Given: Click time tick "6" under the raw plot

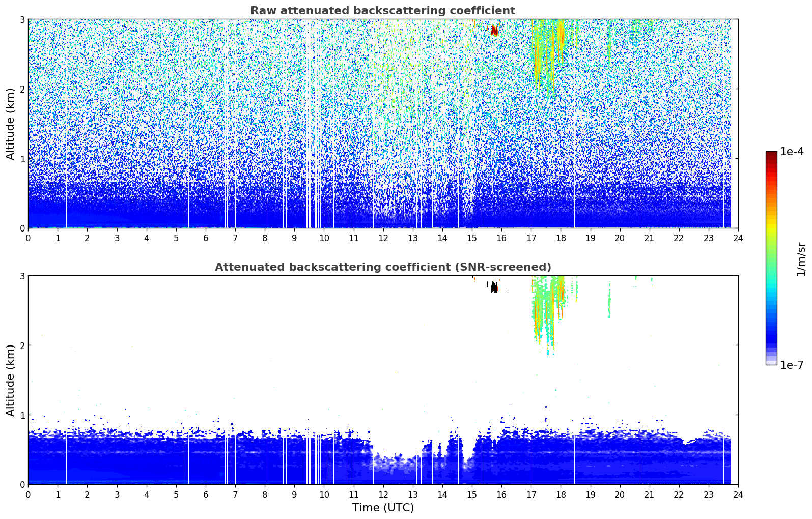Looking at the screenshot, I should [206, 238].
